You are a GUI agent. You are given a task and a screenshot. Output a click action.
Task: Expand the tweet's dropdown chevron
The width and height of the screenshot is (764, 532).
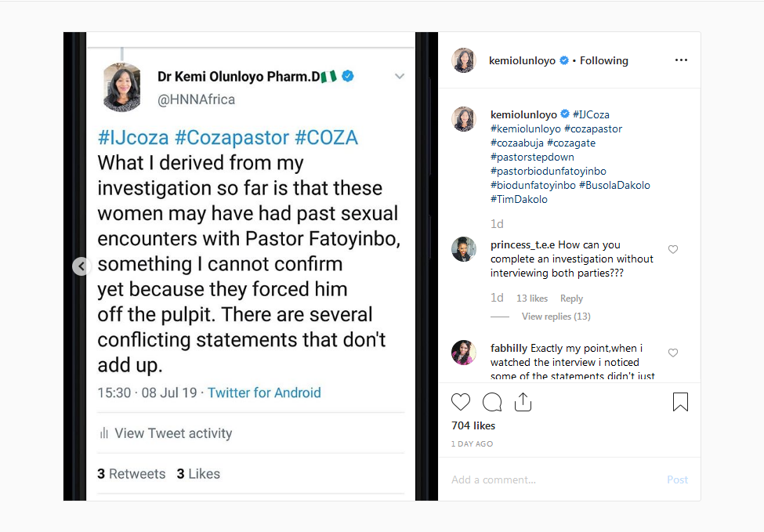[400, 77]
